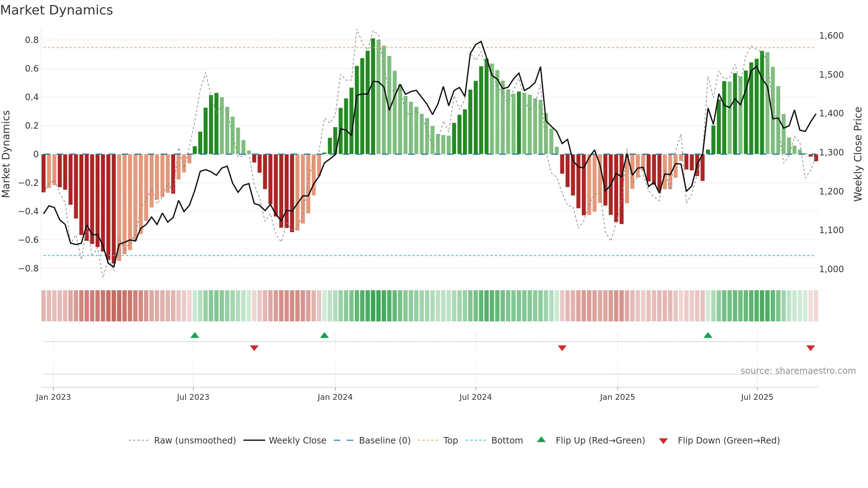Click the first heat strip cell at Jan 2023
The width and height of the screenshot is (868, 488).
point(43,306)
